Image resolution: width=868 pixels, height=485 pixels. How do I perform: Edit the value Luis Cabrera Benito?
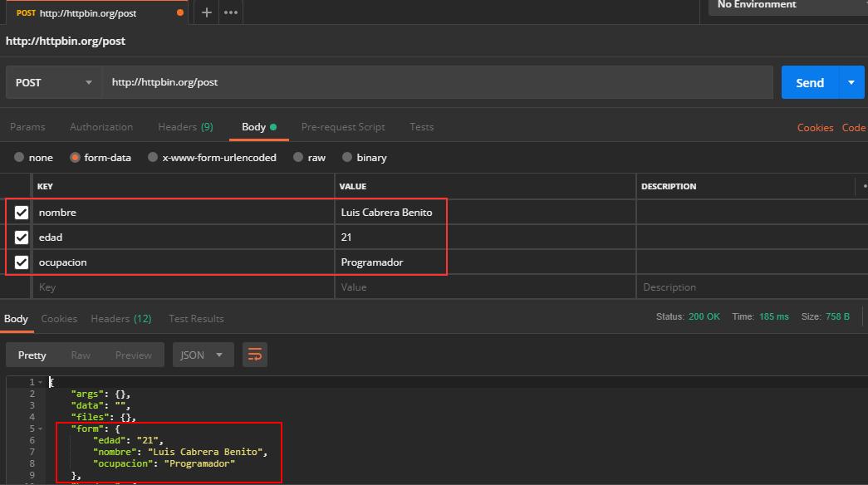[485, 213]
